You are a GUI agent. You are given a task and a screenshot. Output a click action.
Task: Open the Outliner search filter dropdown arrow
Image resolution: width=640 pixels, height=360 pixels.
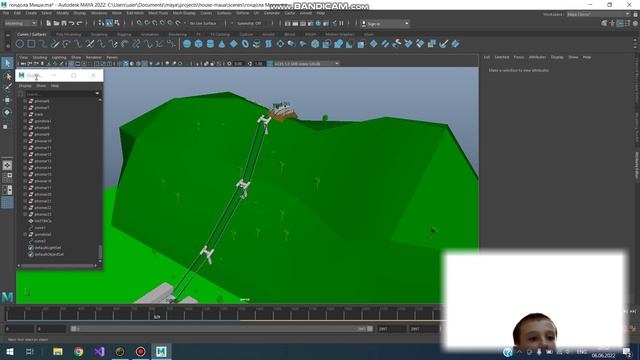(97, 93)
